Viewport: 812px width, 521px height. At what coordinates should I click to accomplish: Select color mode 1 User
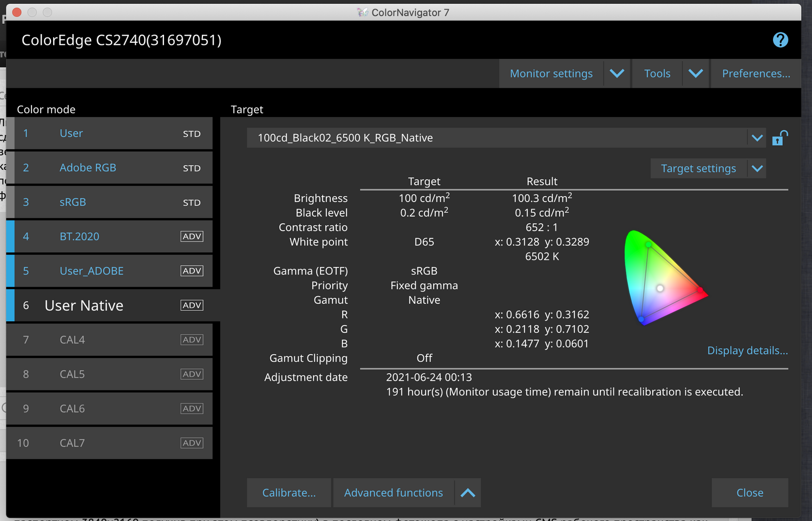(x=113, y=134)
